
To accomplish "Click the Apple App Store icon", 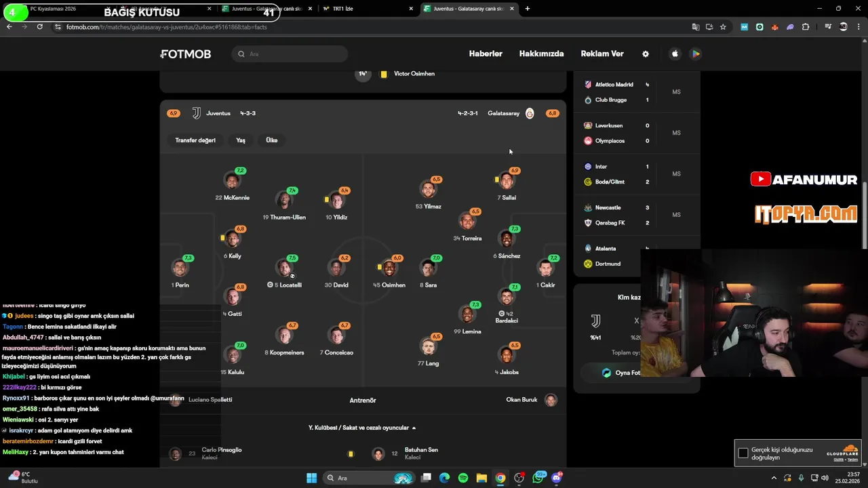I will (x=675, y=54).
